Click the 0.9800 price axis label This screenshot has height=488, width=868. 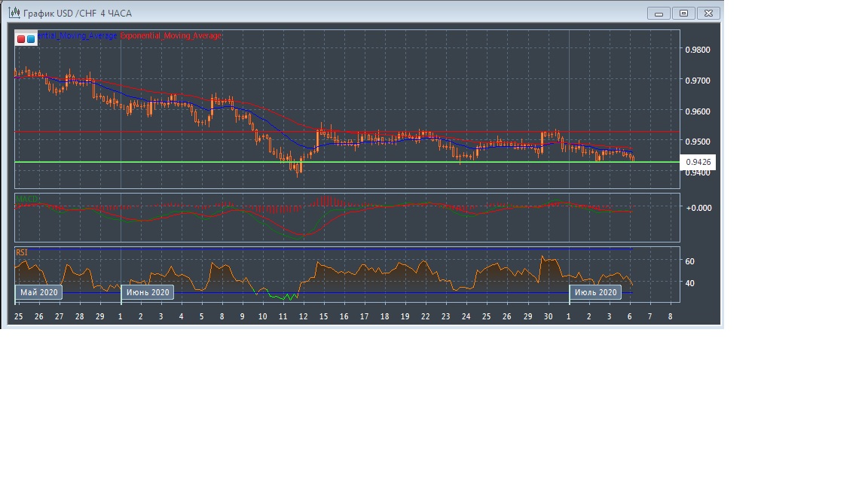coord(697,50)
